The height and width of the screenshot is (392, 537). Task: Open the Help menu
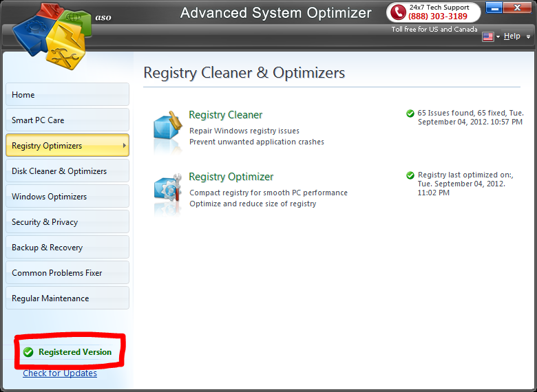[512, 36]
